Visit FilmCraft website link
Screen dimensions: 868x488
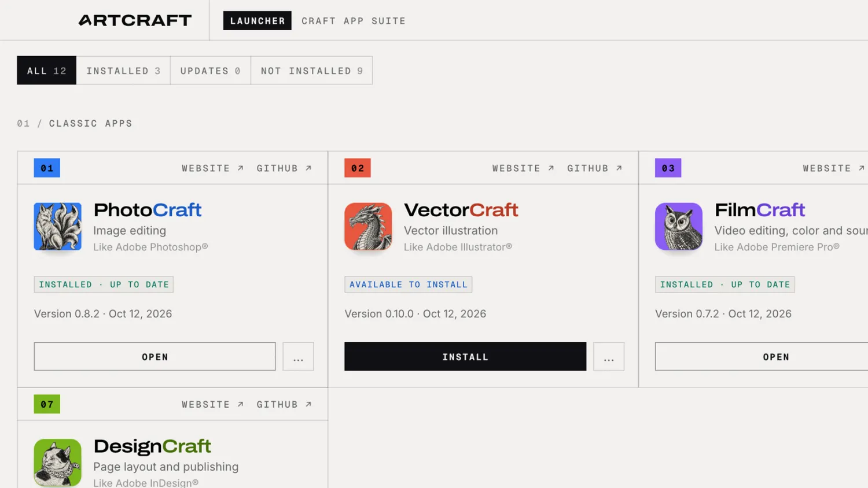[834, 168]
